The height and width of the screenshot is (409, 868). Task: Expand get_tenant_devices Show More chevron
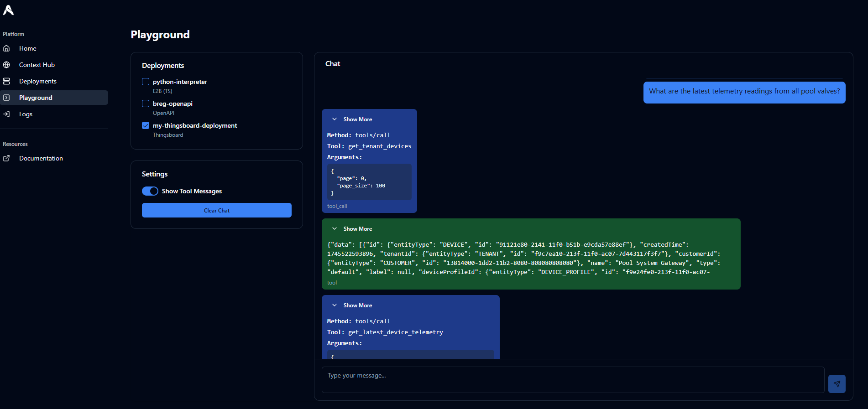[x=335, y=119]
